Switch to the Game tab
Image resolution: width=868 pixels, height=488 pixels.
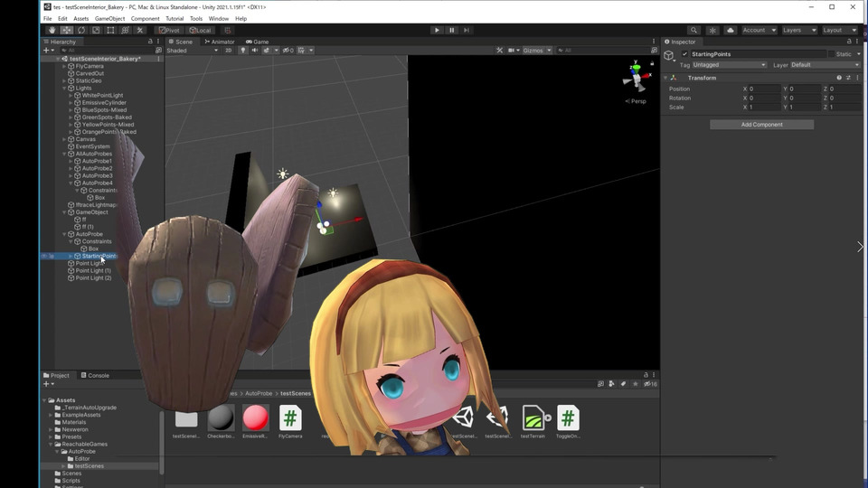(x=257, y=42)
